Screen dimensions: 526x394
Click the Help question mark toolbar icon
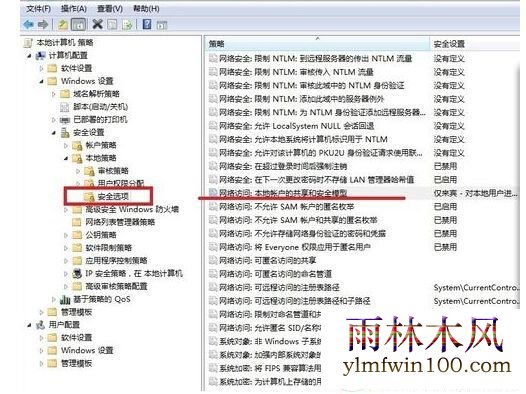point(147,24)
